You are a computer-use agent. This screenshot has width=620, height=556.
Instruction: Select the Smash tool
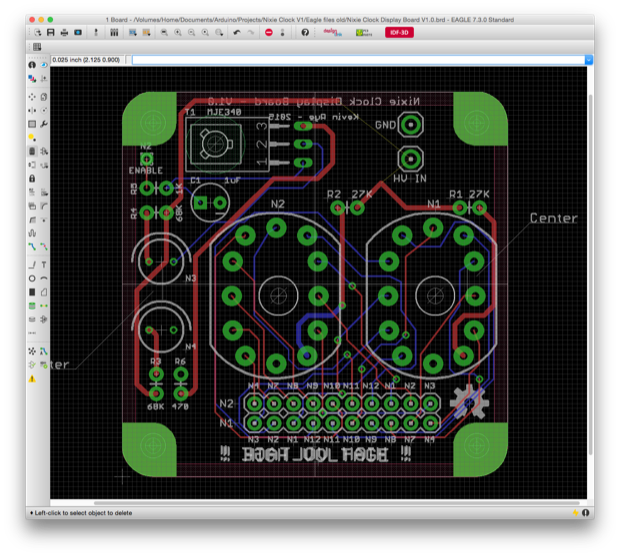click(x=32, y=206)
